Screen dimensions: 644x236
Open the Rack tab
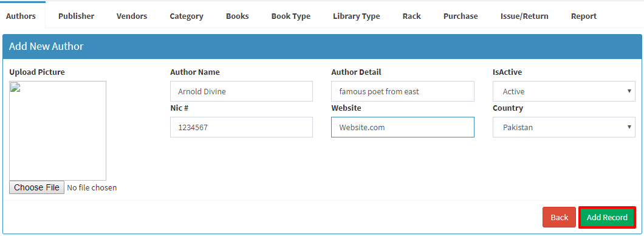(x=411, y=16)
